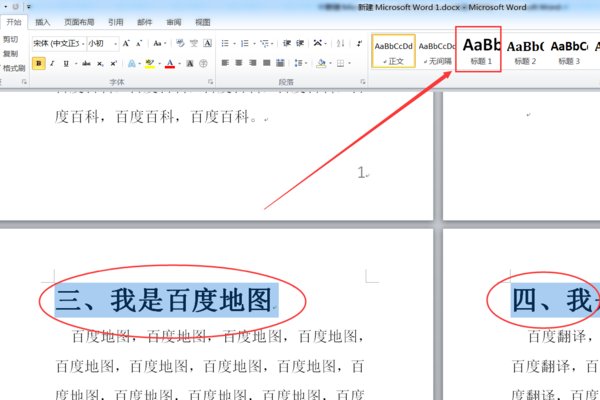Toggle Justify alignment

pos(266,63)
